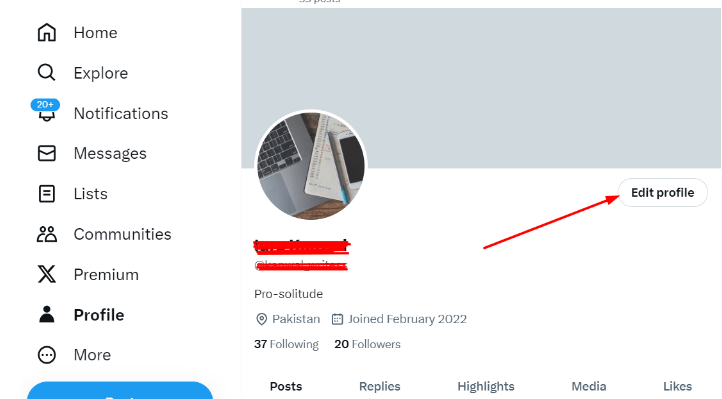Screen dimensions: 722x399
Task: Switch to the Highlights tab
Action: (486, 386)
